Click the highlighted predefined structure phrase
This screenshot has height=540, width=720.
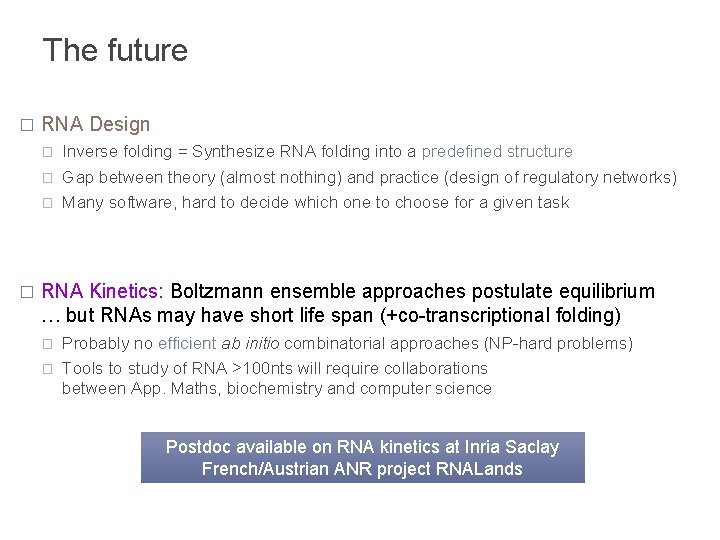point(497,152)
